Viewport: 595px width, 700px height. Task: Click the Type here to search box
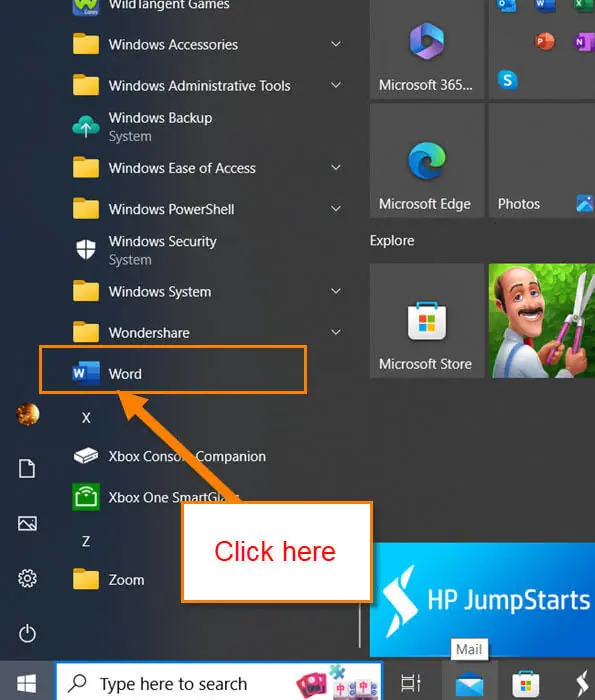pyautogui.click(x=219, y=682)
